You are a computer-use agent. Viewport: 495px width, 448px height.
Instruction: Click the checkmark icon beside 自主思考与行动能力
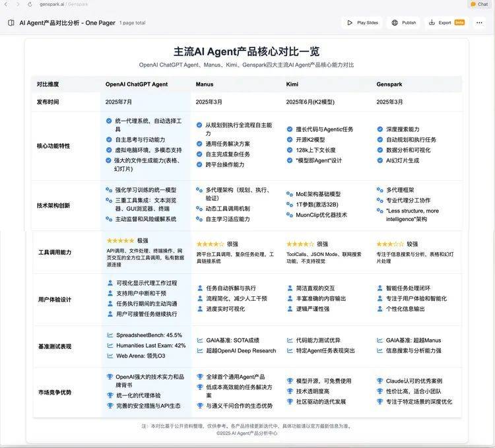click(x=110, y=140)
